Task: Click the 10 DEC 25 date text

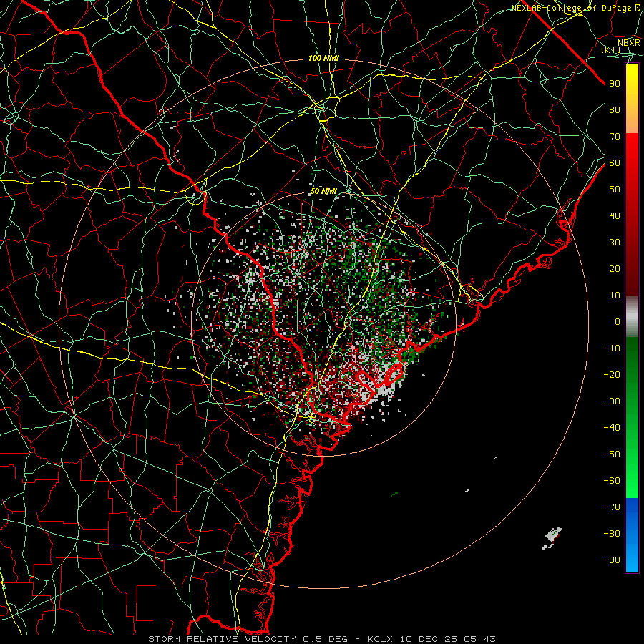Action: point(429,639)
